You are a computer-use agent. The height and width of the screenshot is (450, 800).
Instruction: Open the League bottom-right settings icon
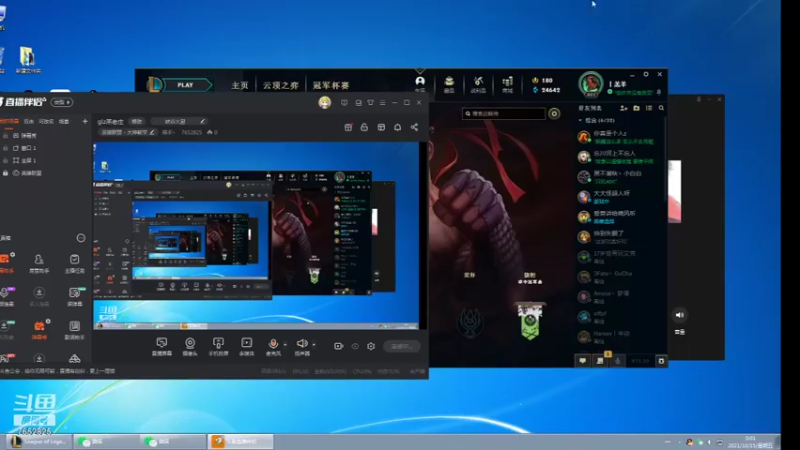661,361
